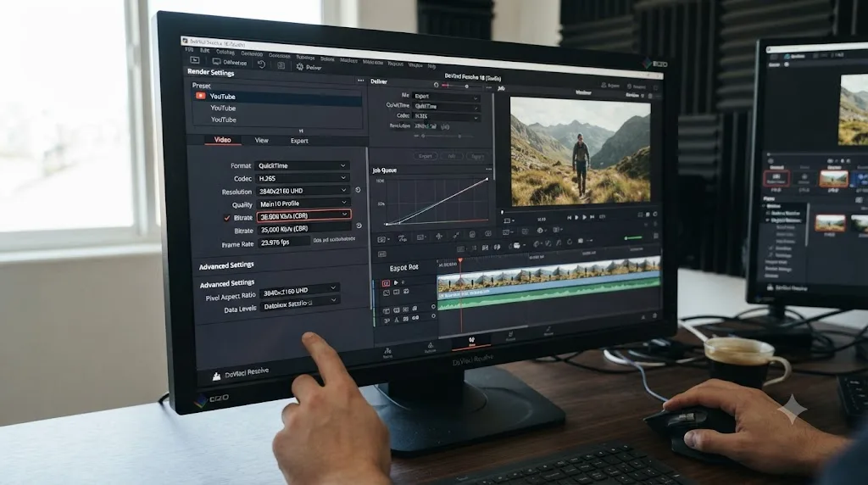Switch to the Expert tab in Render Settings
Screen dimensions: 868x485
pyautogui.click(x=299, y=141)
